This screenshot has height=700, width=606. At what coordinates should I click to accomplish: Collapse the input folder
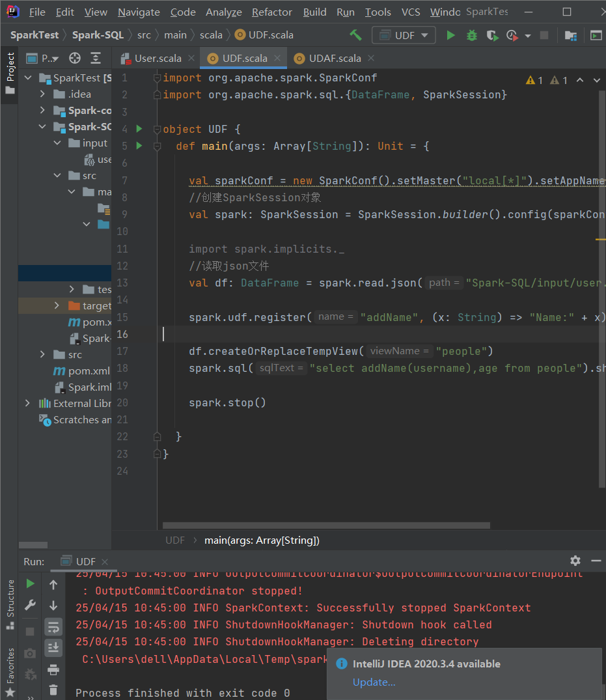pos(57,143)
